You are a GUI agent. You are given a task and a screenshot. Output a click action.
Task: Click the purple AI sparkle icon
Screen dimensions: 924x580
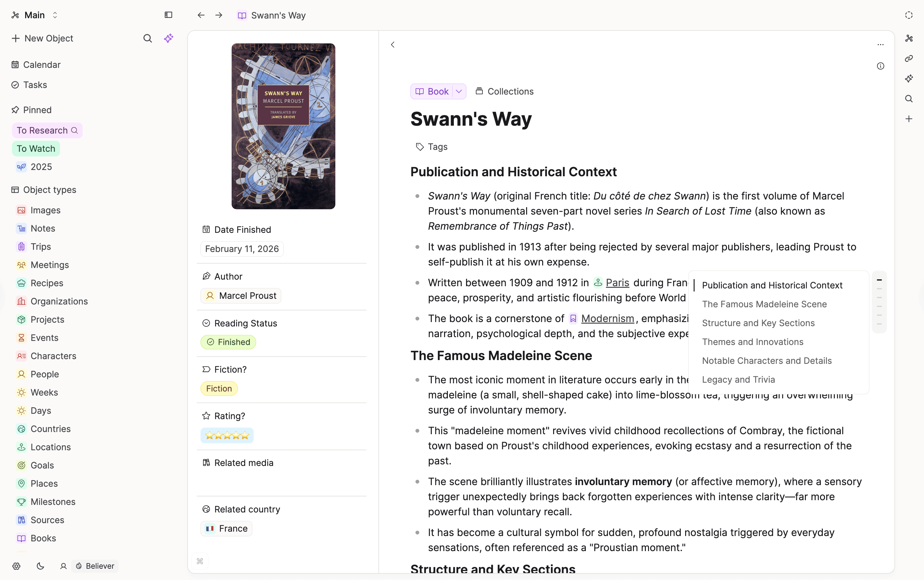click(168, 38)
